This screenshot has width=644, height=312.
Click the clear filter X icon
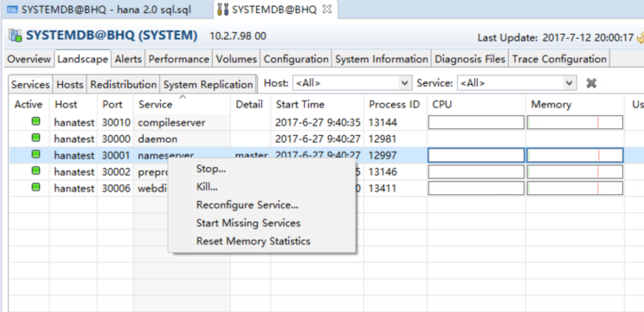point(591,83)
